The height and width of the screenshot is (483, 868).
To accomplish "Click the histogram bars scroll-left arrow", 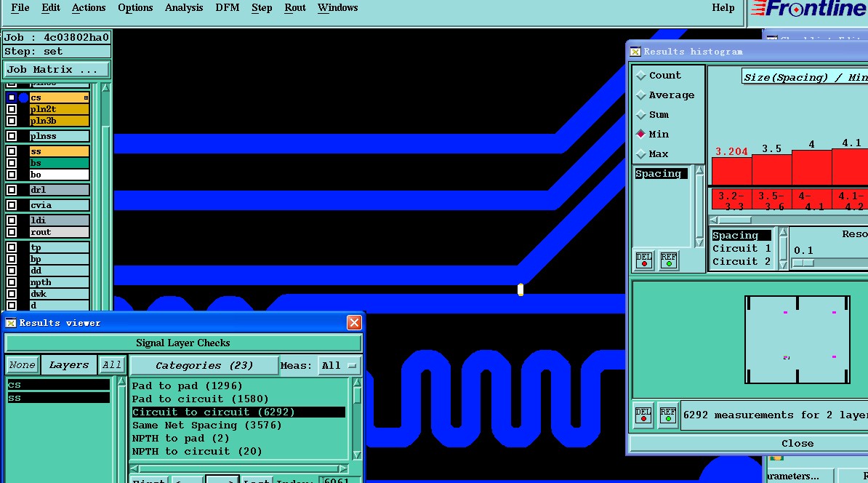I will 714,220.
